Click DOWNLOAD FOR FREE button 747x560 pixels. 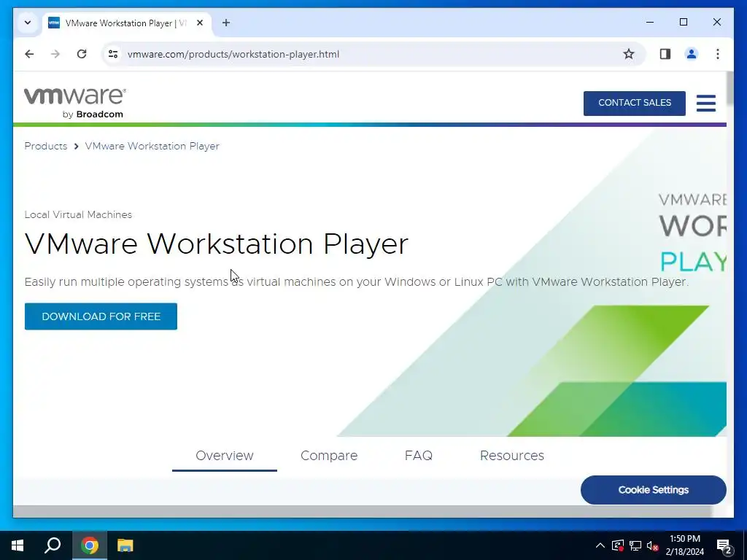coord(101,316)
